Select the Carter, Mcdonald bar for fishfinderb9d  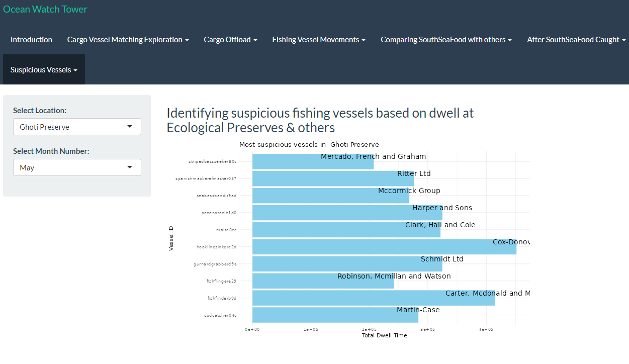pyautogui.click(x=373, y=298)
